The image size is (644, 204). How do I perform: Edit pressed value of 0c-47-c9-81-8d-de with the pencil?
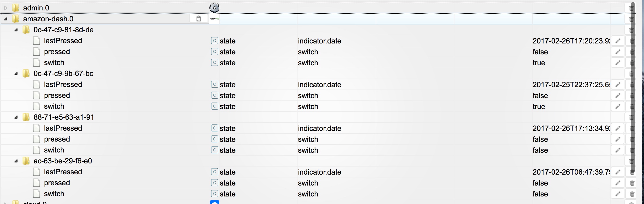point(618,52)
